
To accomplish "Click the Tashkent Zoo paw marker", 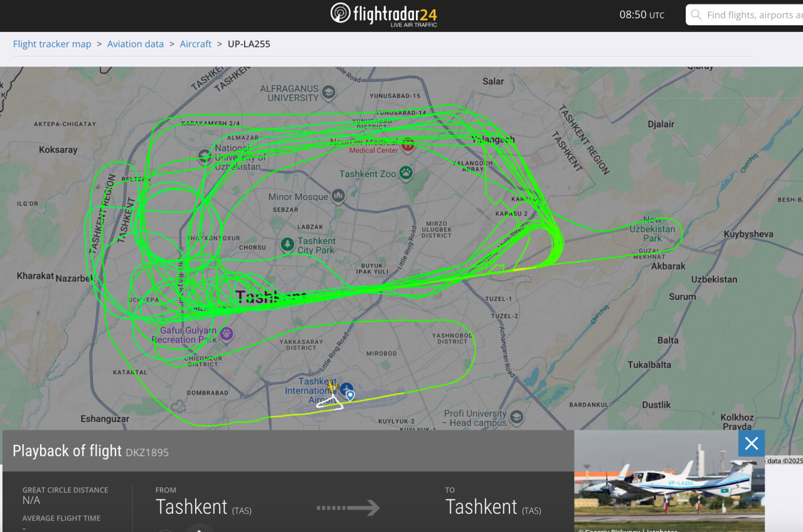I will tap(407, 173).
